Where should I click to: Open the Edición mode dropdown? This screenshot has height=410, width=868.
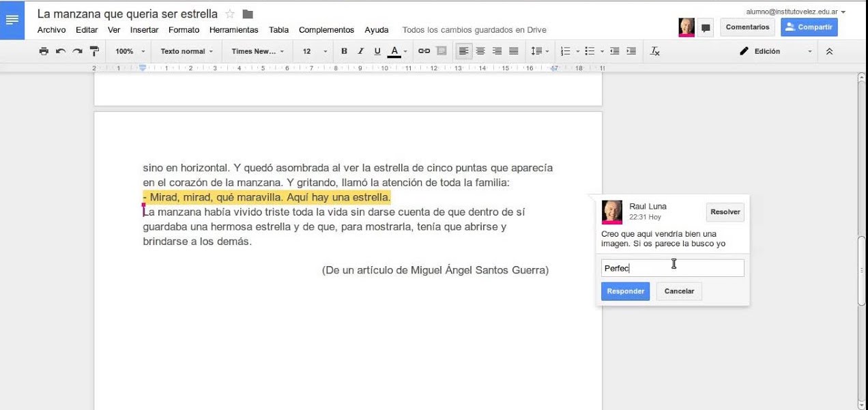tap(777, 51)
